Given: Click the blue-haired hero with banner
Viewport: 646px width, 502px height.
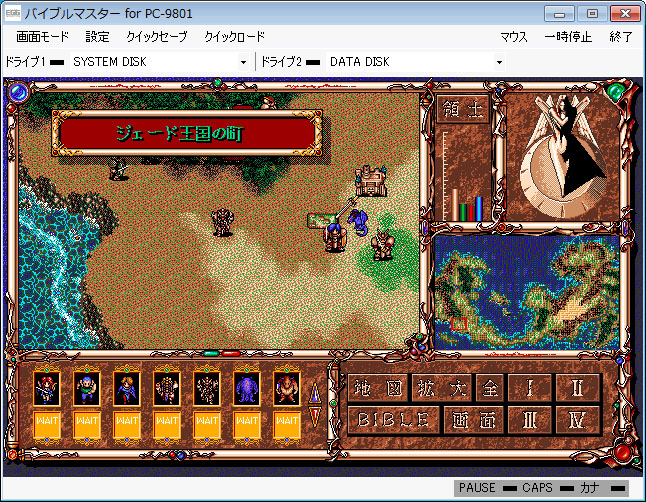Looking at the screenshot, I should (x=335, y=236).
